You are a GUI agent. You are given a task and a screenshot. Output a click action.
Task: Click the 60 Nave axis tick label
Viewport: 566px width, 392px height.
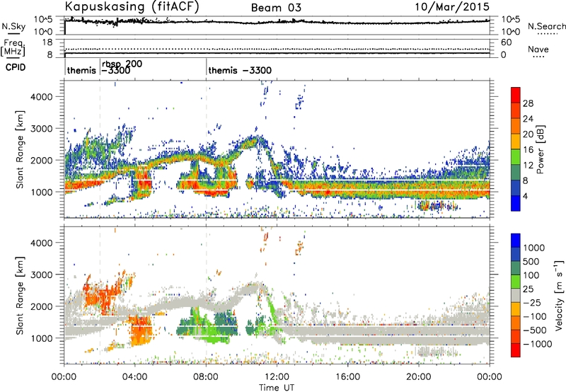tap(506, 42)
